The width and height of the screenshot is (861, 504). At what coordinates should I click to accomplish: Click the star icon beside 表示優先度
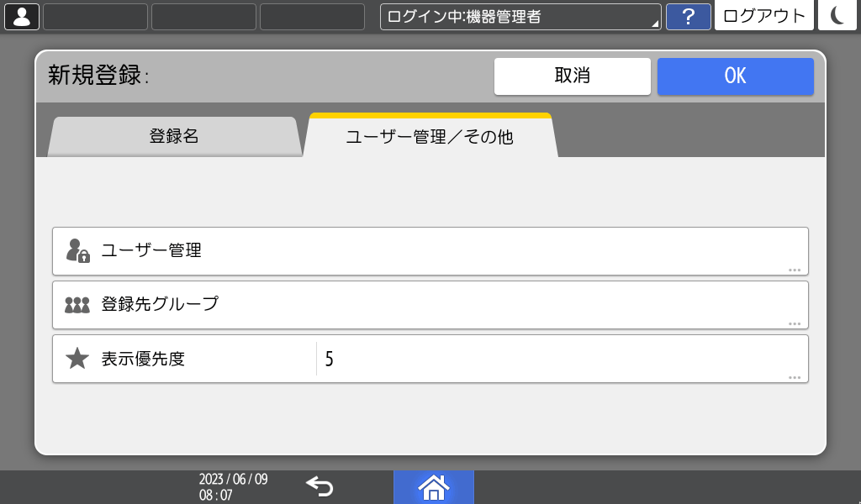pyautogui.click(x=77, y=358)
